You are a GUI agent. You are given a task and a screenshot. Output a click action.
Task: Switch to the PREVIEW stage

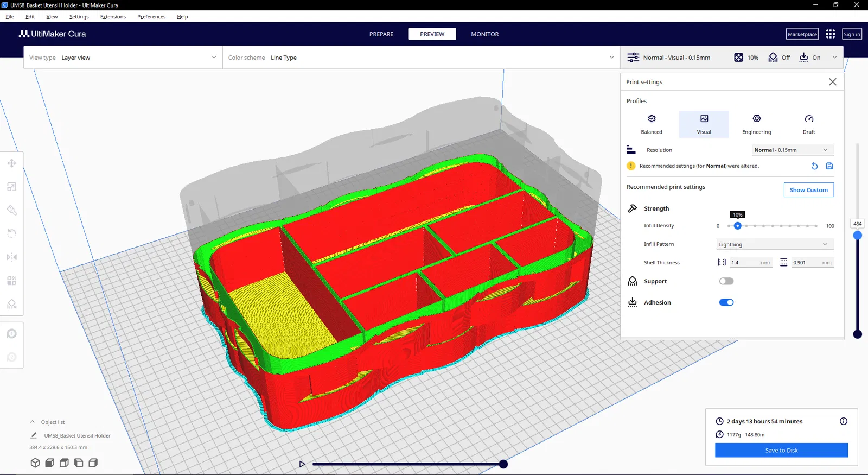coord(432,34)
